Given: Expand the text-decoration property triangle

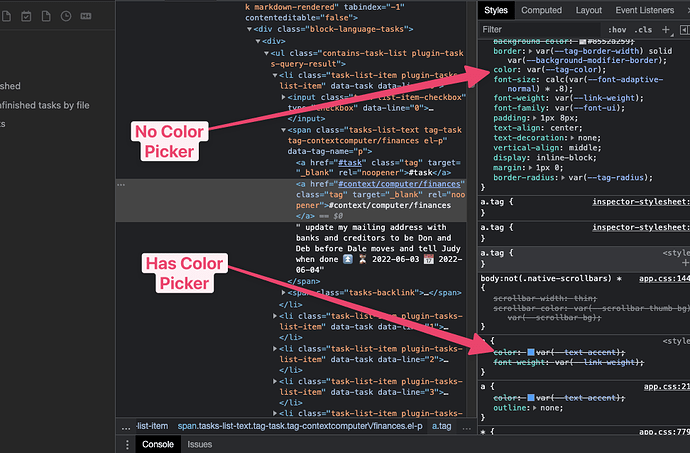Looking at the screenshot, I should point(572,138).
